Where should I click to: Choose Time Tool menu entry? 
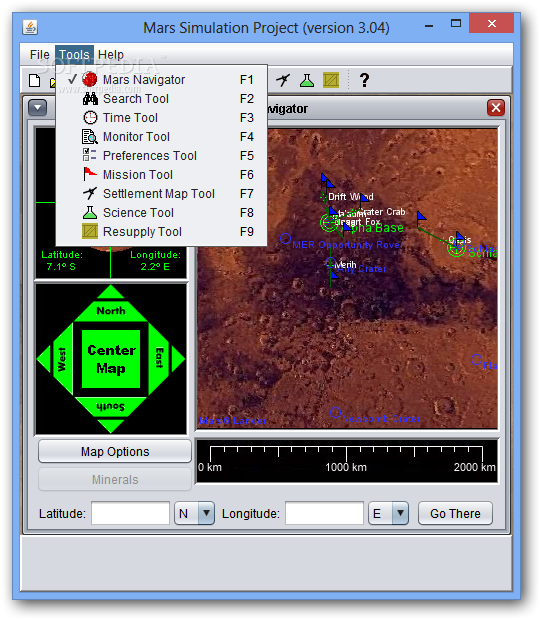161,117
